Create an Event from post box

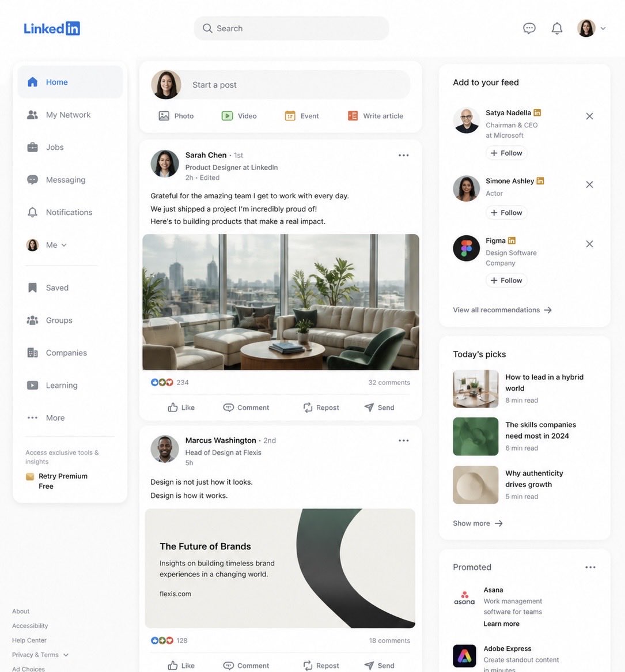302,116
